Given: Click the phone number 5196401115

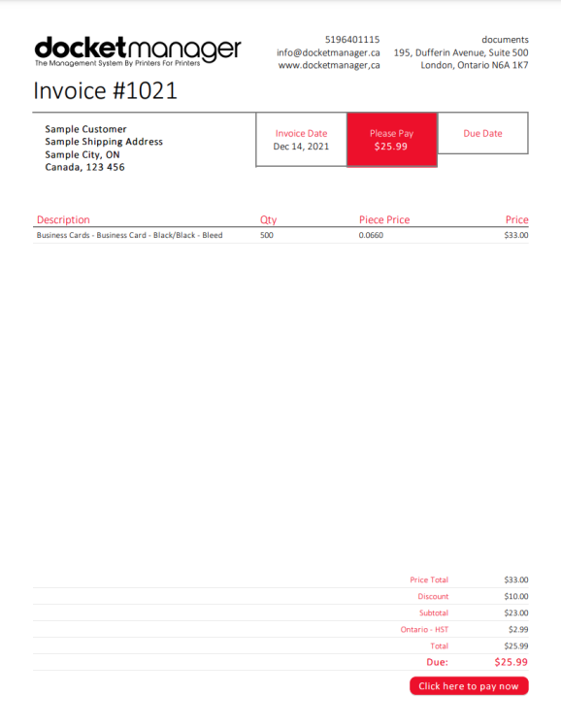Looking at the screenshot, I should click(x=352, y=40).
